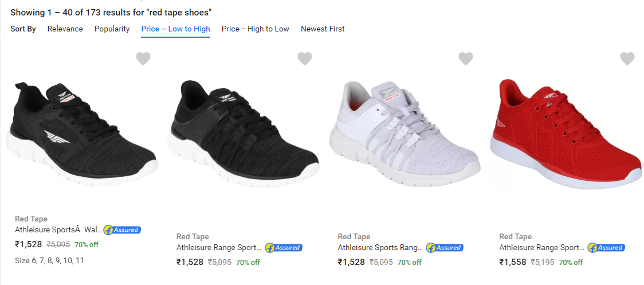This screenshot has height=285, width=644.
Task: Sort results by Relevance
Action: tap(65, 29)
